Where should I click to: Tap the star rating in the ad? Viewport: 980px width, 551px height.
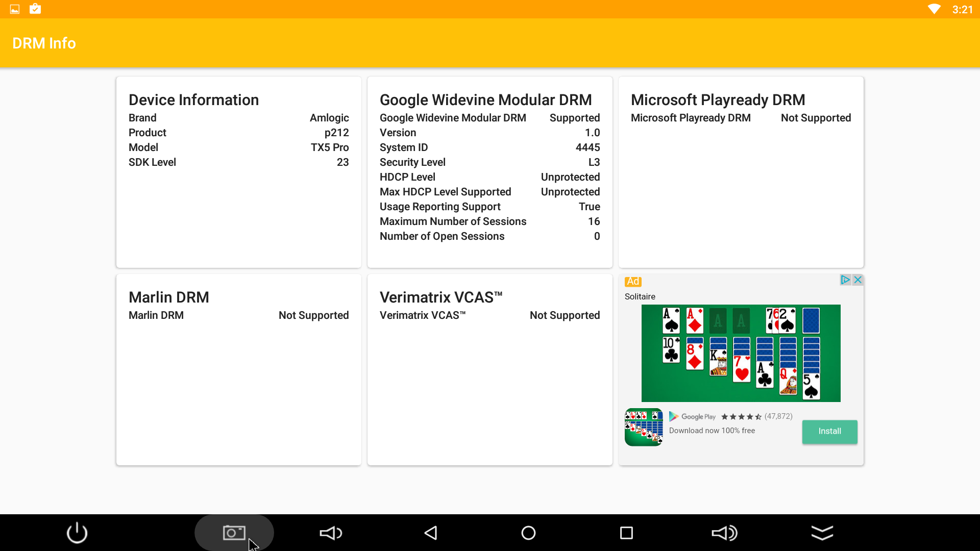coord(741,417)
